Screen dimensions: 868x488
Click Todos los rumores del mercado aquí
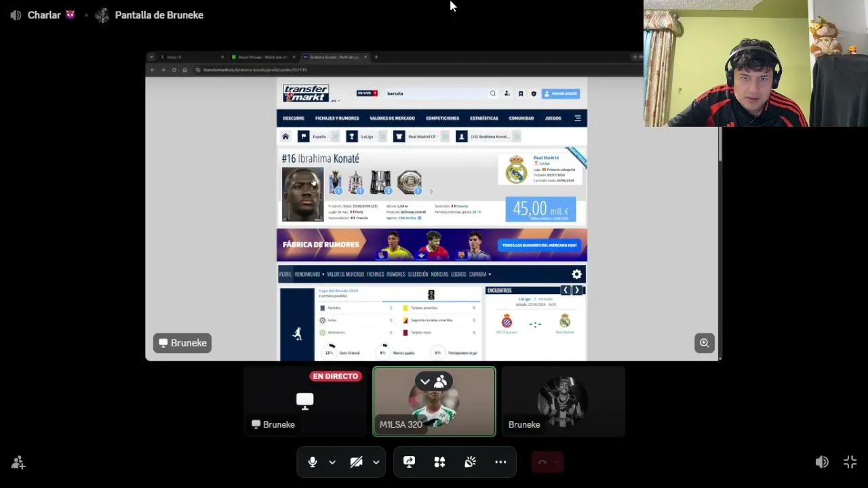tap(540, 245)
